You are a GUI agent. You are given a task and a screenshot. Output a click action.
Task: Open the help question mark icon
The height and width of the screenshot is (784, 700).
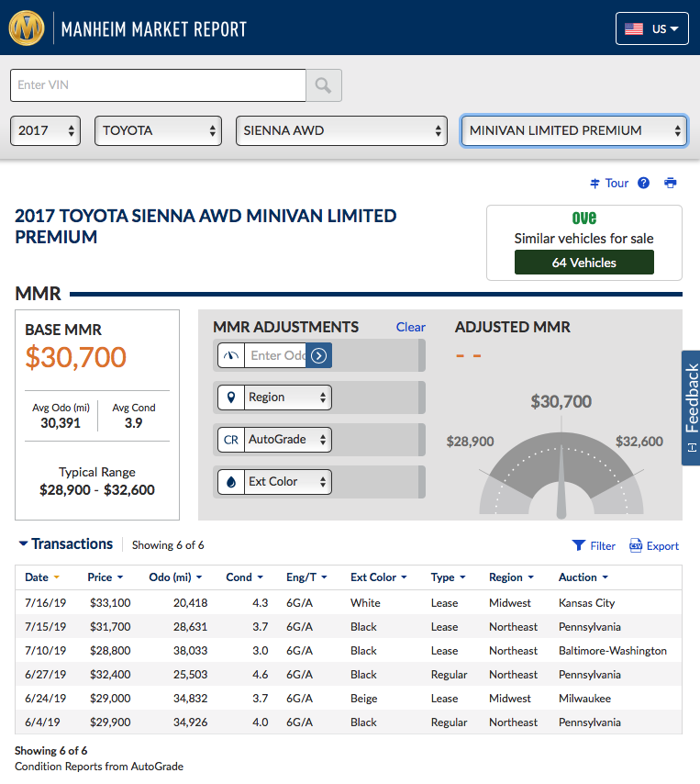tap(643, 183)
